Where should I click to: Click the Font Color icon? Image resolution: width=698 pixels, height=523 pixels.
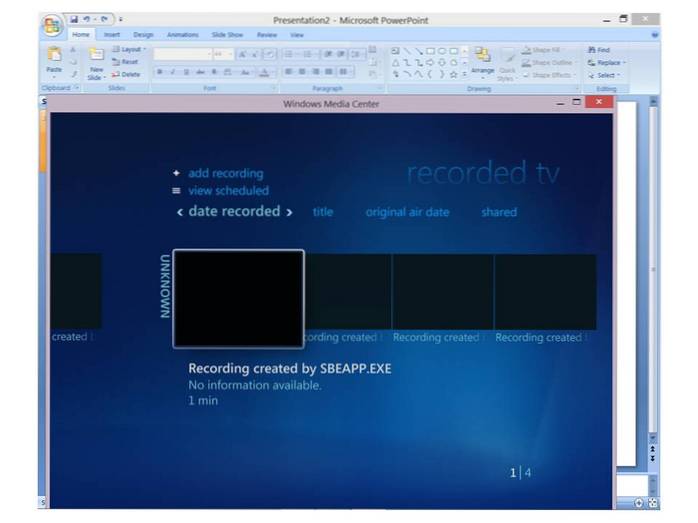(264, 72)
